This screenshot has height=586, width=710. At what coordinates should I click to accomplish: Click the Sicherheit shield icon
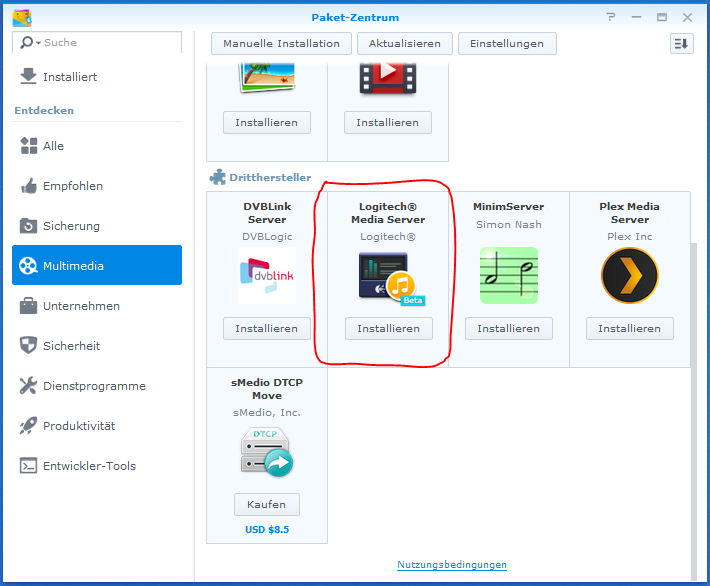(x=29, y=345)
